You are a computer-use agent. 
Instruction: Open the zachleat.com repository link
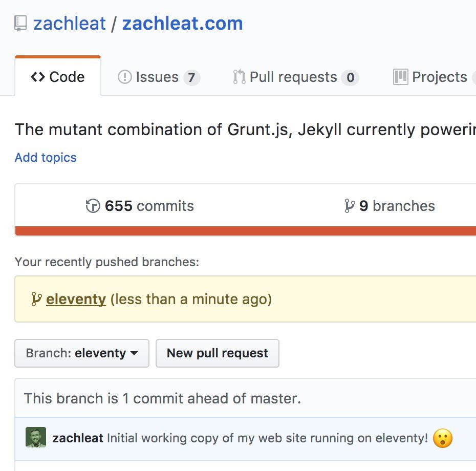point(182,24)
